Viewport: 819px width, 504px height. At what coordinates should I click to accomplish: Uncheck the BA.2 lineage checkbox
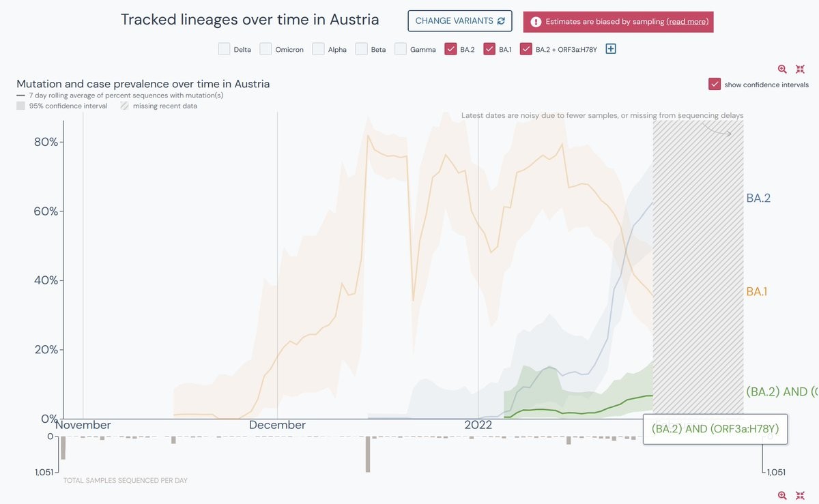tap(451, 49)
